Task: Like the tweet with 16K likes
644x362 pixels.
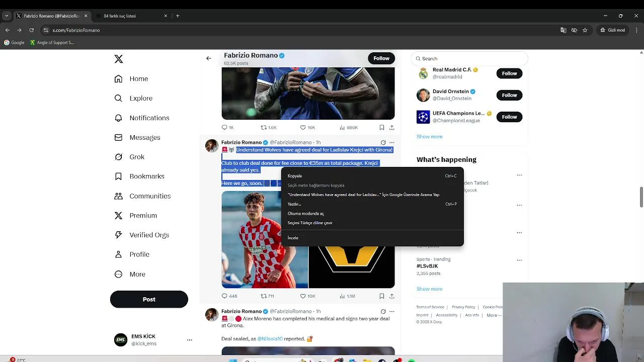Action: point(307,128)
